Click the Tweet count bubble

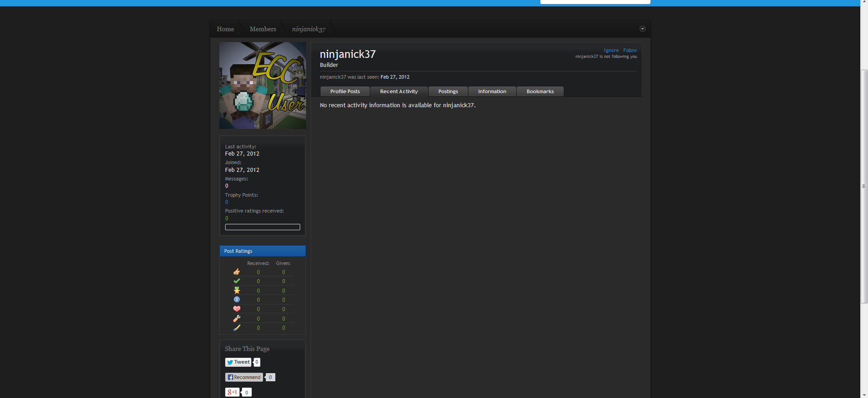[x=257, y=362]
